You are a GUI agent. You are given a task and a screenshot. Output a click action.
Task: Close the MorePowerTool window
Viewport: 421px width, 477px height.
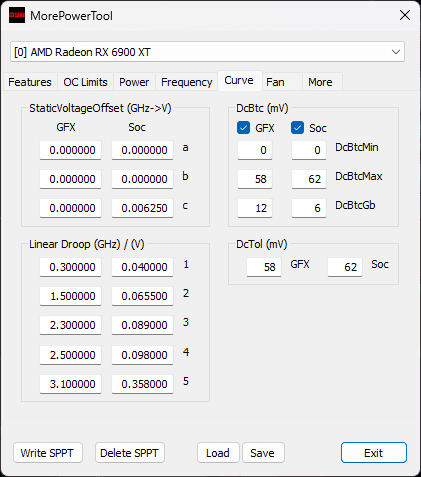[x=405, y=15]
